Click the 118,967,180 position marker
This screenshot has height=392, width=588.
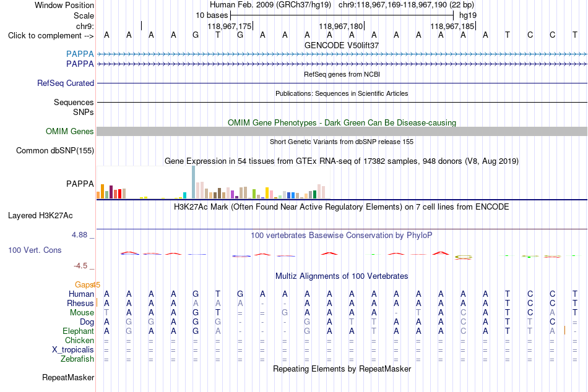(x=341, y=26)
